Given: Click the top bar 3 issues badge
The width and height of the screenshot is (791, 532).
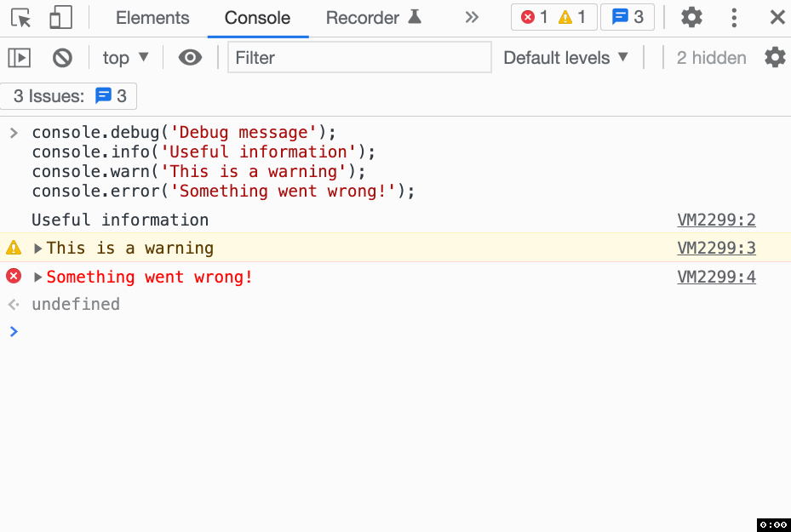Looking at the screenshot, I should (627, 17).
